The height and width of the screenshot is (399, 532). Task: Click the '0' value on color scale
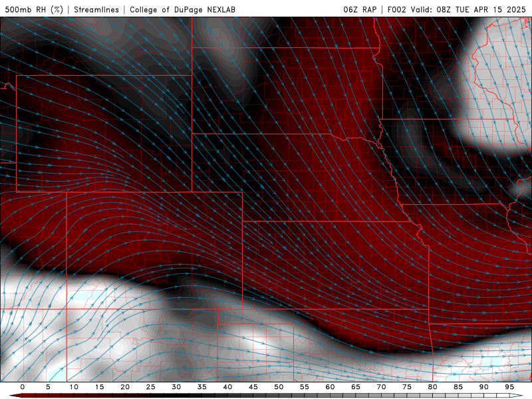23,387
